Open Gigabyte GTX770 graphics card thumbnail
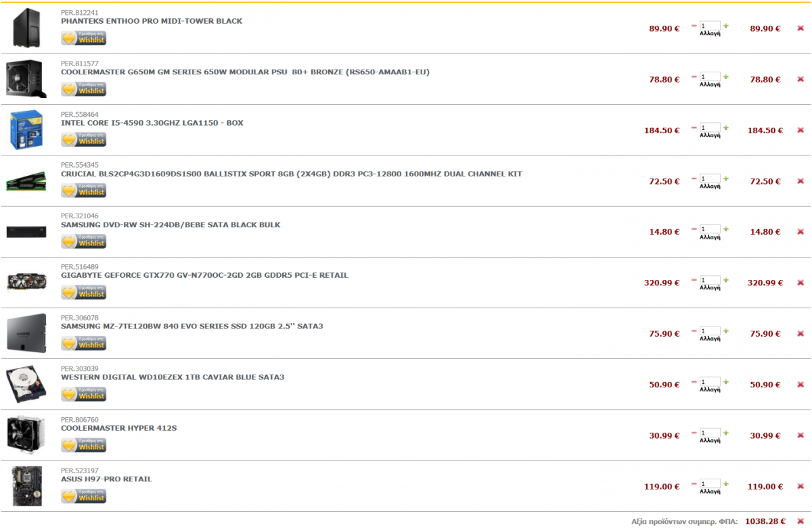This screenshot has height=528, width=812. 26,282
